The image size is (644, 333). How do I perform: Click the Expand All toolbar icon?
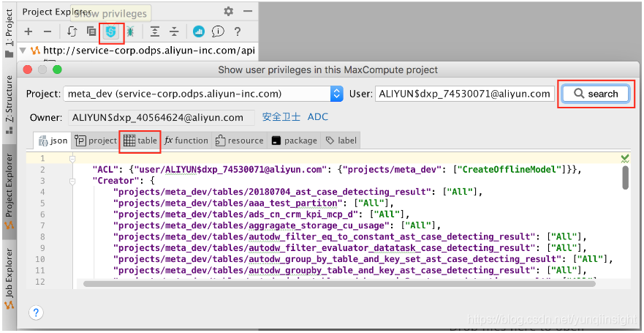[155, 31]
